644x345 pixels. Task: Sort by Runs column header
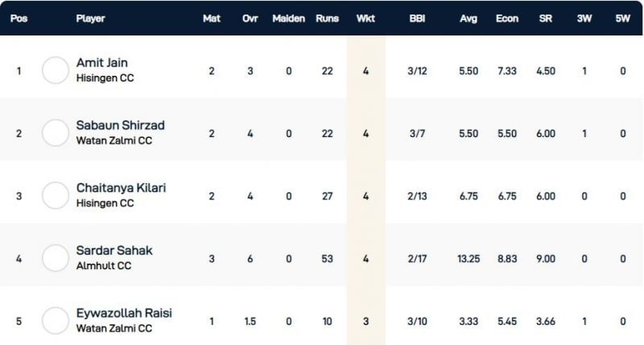pos(328,18)
